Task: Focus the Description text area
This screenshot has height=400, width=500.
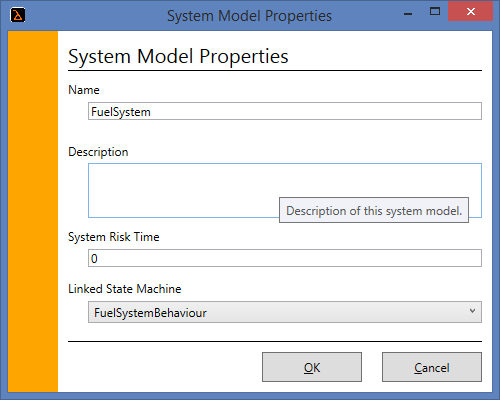Action: click(285, 190)
